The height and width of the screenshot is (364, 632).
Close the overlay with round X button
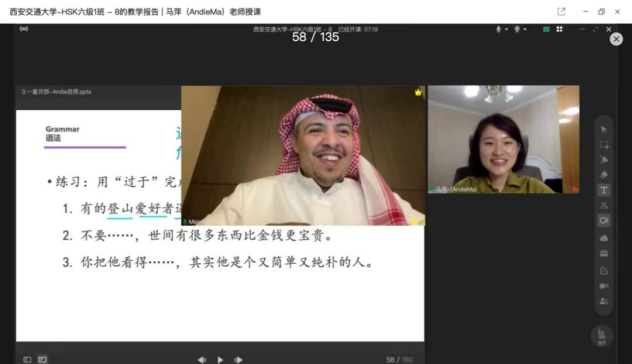[616, 39]
